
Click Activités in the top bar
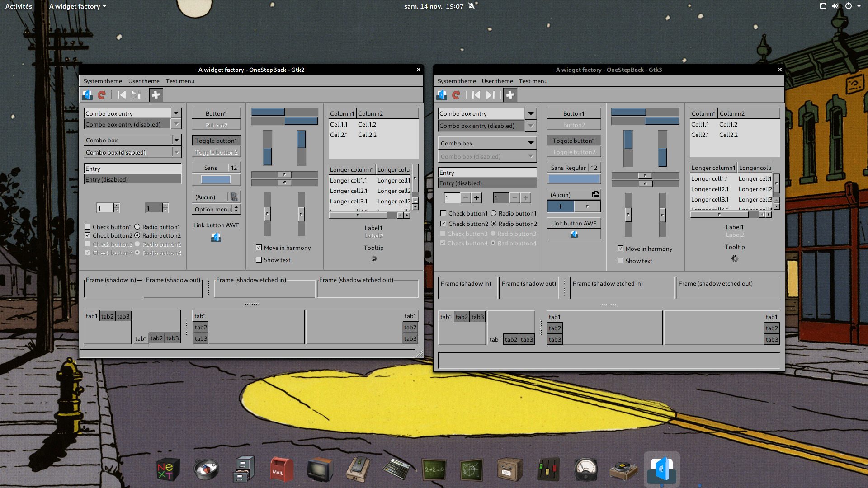click(19, 6)
